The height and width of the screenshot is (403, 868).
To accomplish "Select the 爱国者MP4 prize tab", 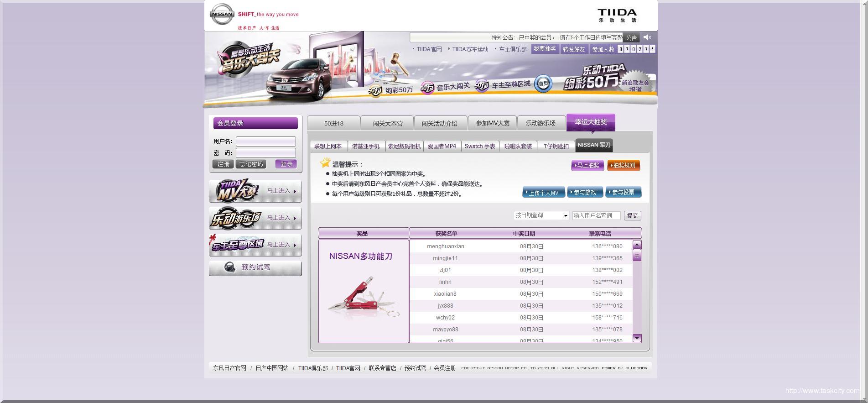I will (x=442, y=146).
